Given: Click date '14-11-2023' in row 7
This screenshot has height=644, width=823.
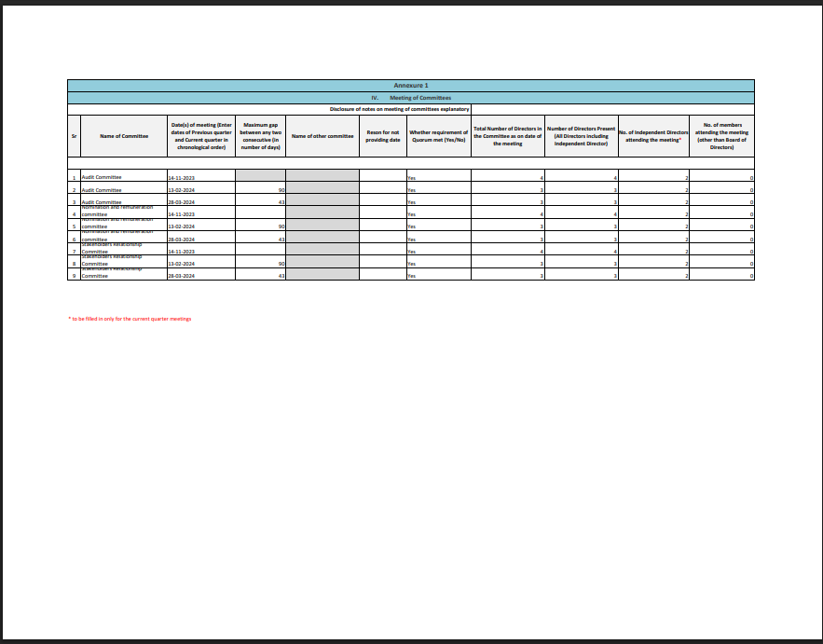Looking at the screenshot, I should pyautogui.click(x=181, y=252).
